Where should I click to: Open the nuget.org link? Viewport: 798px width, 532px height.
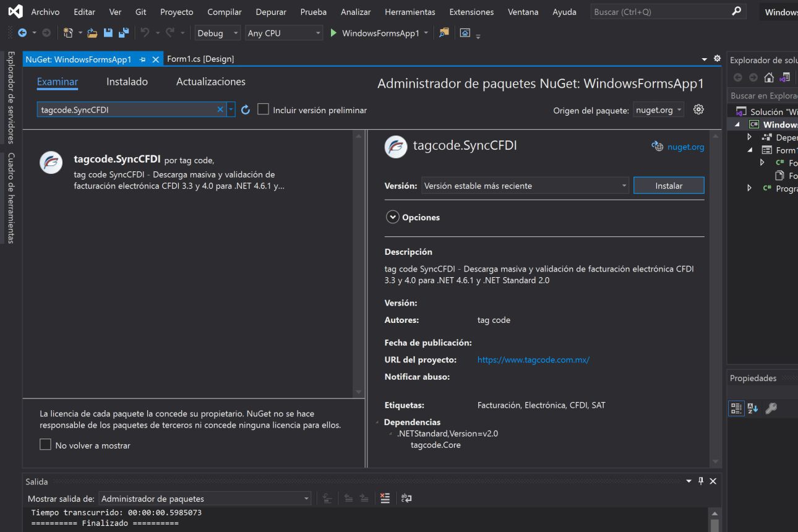click(685, 147)
